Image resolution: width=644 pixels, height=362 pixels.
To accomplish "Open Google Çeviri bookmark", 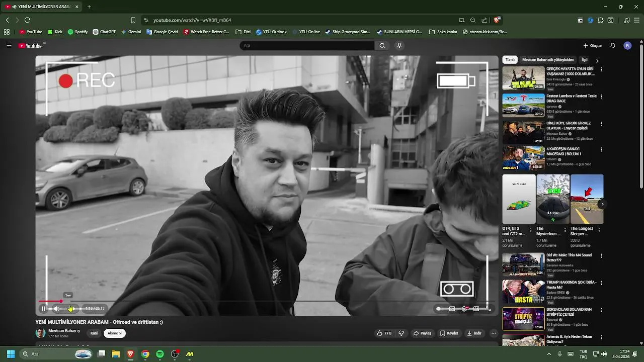I will coord(162,32).
